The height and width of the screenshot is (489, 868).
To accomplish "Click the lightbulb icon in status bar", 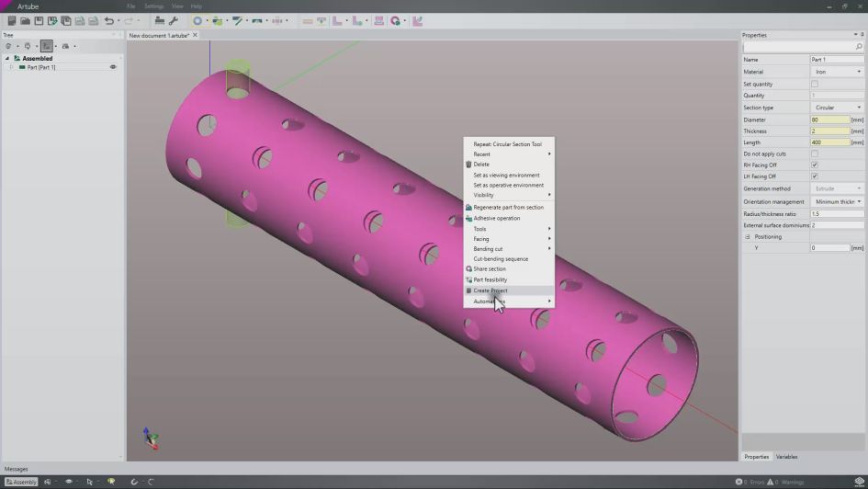I will (111, 482).
